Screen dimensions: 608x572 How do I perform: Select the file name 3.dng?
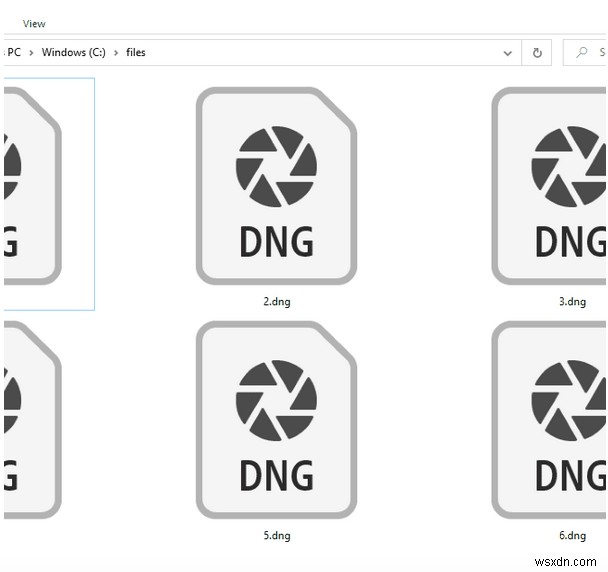(x=572, y=302)
